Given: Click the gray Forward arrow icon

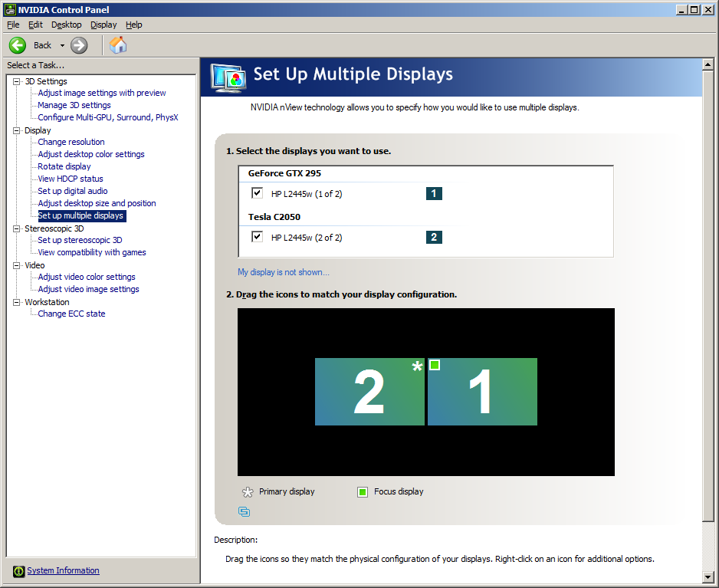Looking at the screenshot, I should click(79, 45).
